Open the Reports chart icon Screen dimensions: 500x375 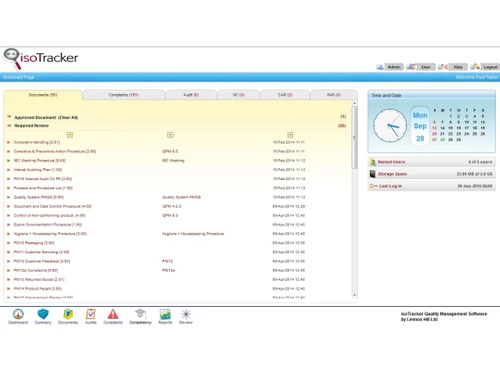[165, 314]
